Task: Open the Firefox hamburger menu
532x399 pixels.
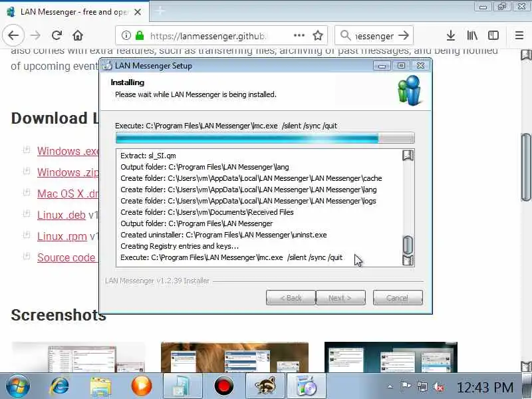Action: 519,35
